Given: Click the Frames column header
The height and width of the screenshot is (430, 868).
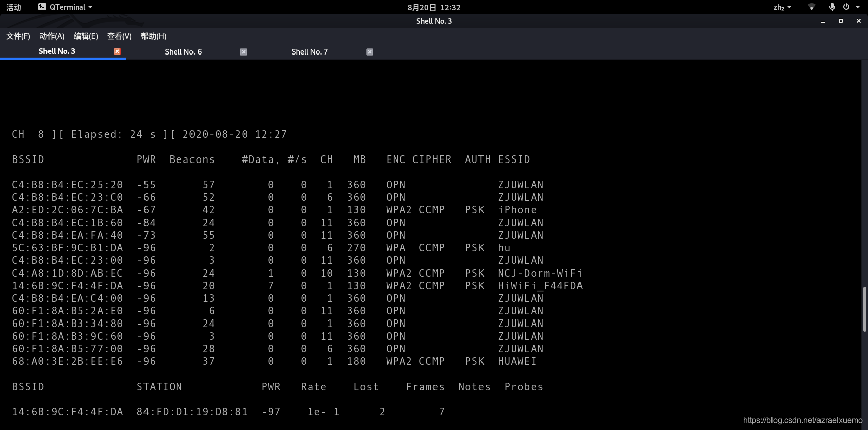Looking at the screenshot, I should pos(425,387).
